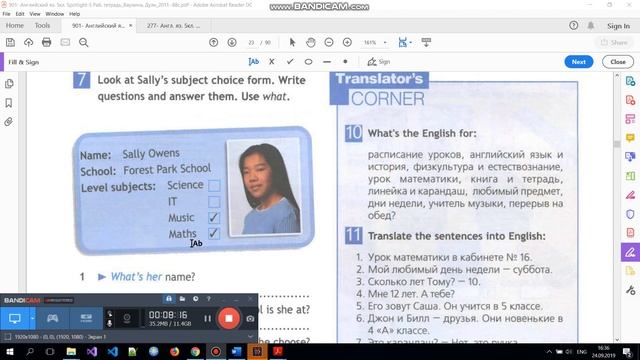Open the Protect shield tool
The height and width of the screenshot is (360, 640).
click(x=630, y=214)
